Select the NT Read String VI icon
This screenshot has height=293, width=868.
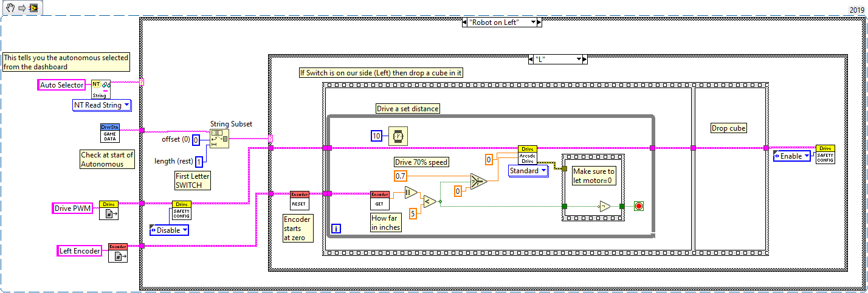click(100, 89)
